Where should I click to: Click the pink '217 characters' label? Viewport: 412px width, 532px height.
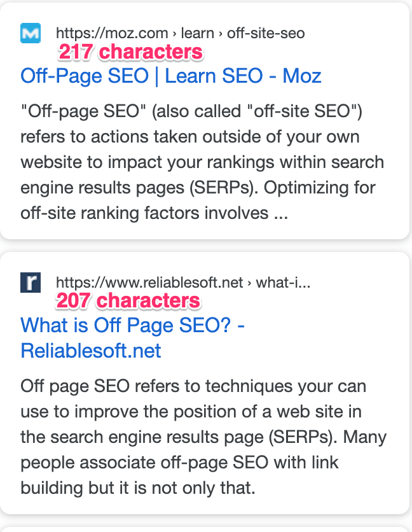130,52
